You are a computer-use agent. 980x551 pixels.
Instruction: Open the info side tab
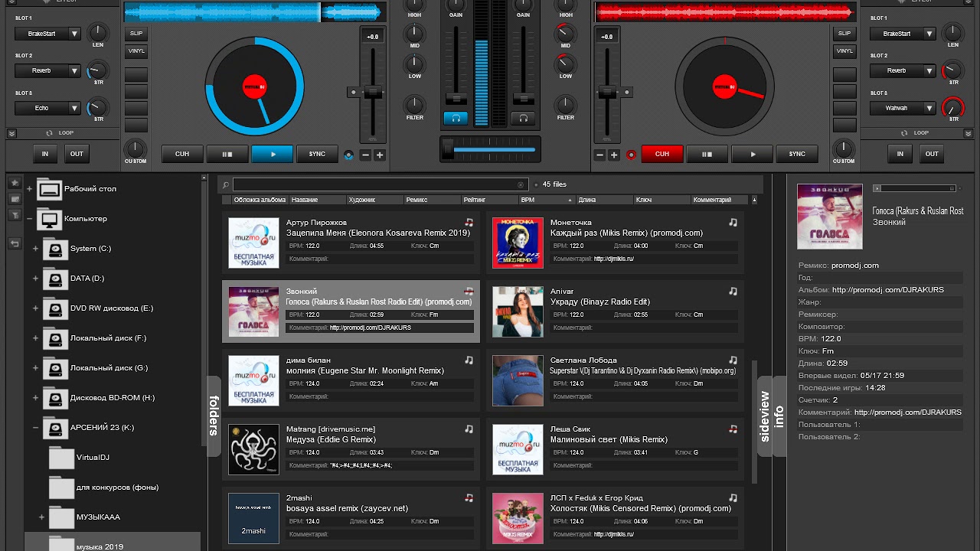click(x=779, y=416)
